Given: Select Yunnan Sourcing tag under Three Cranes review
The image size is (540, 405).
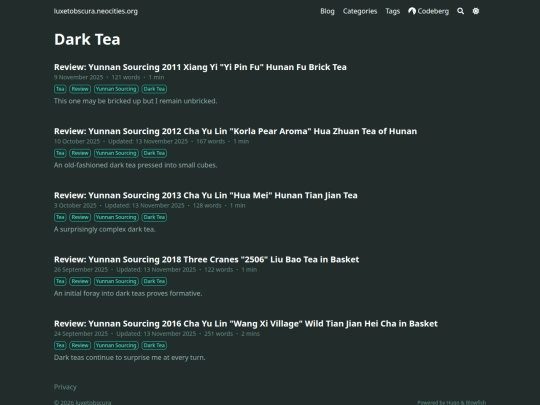Looking at the screenshot, I should point(116,281).
